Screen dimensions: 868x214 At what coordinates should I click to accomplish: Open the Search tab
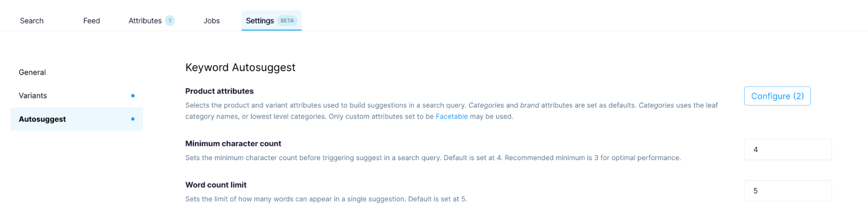[32, 21]
